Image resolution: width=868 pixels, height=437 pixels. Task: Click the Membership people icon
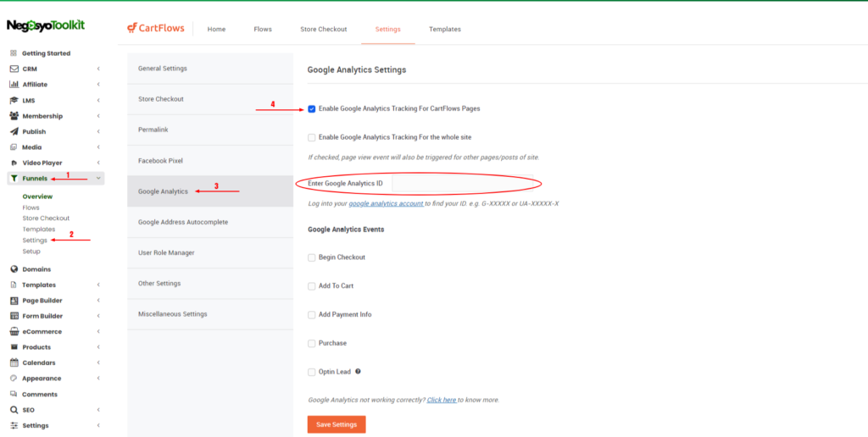pyautogui.click(x=14, y=116)
